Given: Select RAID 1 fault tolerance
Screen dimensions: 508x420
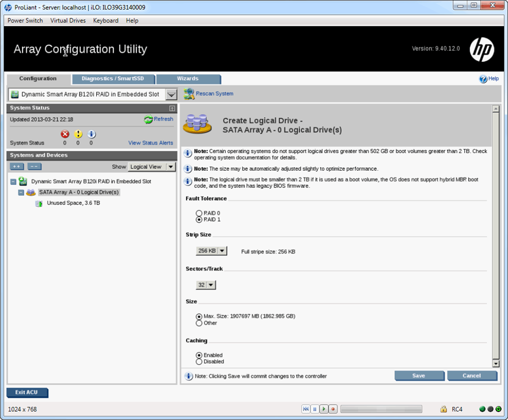Looking at the screenshot, I should coord(199,219).
